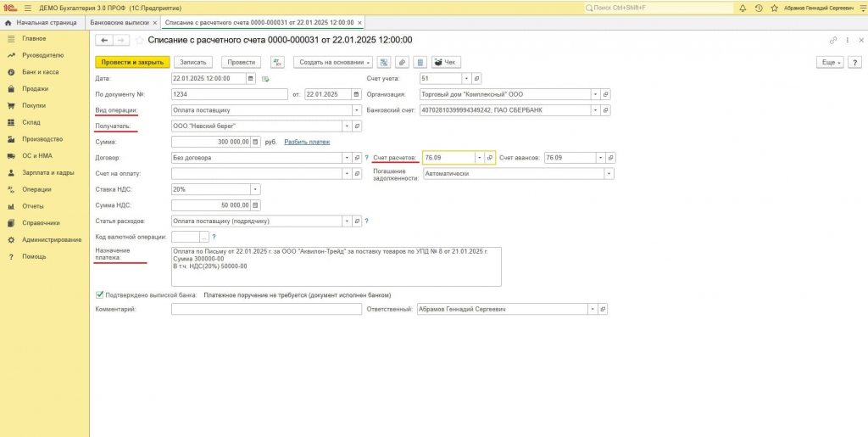This screenshot has width=868, height=437.
Task: Expand the Статья расходов dropdown
Action: click(347, 221)
